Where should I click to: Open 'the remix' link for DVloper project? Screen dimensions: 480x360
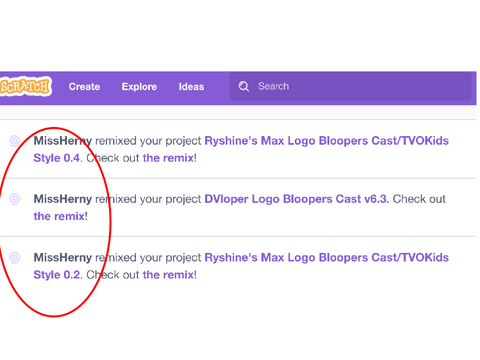59,216
